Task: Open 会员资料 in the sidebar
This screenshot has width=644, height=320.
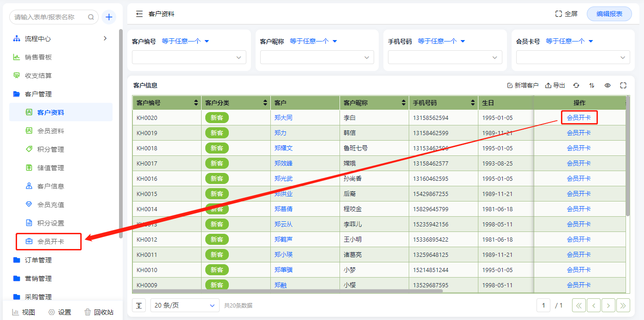Action: [50, 131]
